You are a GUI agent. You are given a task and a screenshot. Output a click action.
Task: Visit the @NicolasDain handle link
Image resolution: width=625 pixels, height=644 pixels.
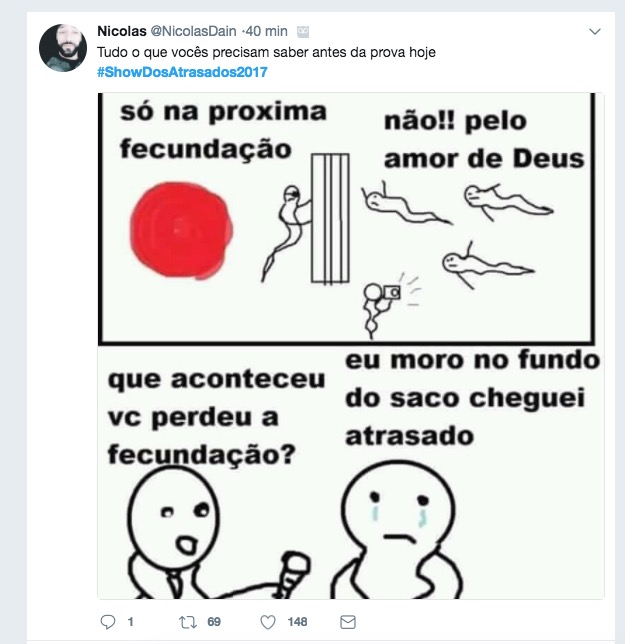click(193, 31)
